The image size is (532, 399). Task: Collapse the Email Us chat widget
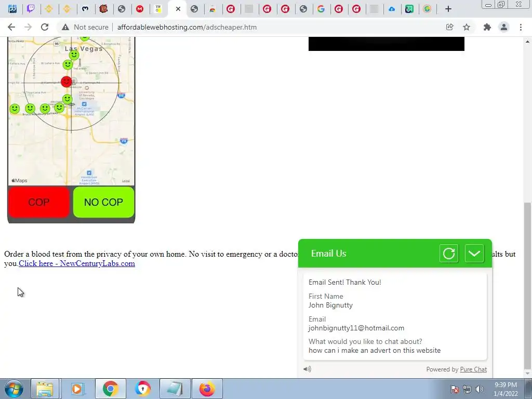474,254
